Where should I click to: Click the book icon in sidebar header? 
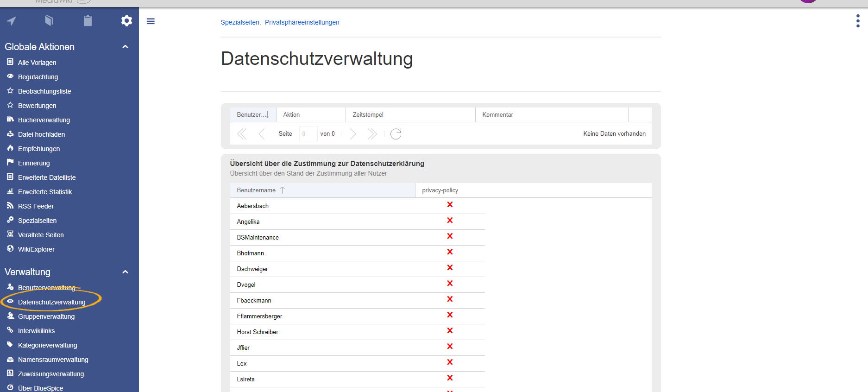click(49, 21)
